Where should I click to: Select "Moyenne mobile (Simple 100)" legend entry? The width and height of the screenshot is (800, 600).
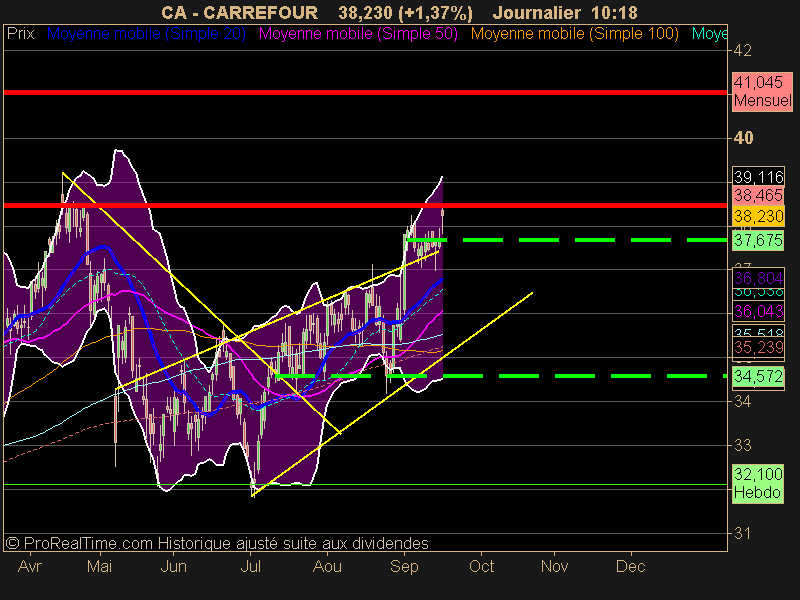pos(574,34)
